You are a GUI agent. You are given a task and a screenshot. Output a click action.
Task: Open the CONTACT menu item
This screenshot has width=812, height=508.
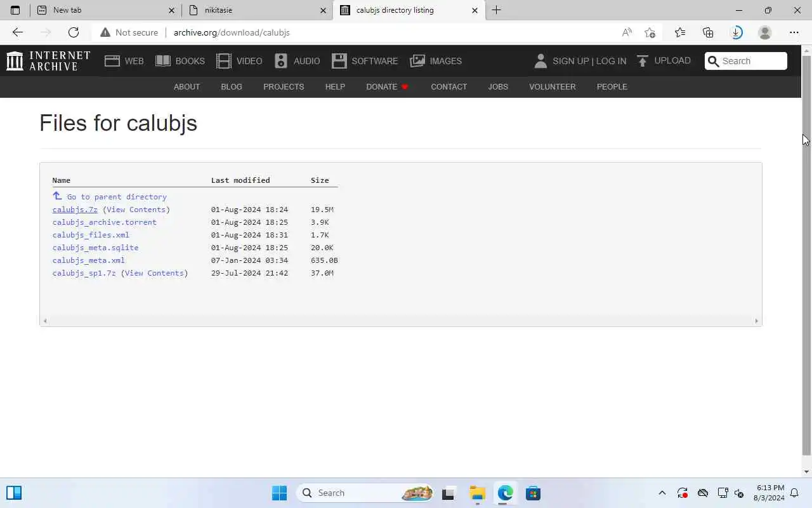point(449,87)
